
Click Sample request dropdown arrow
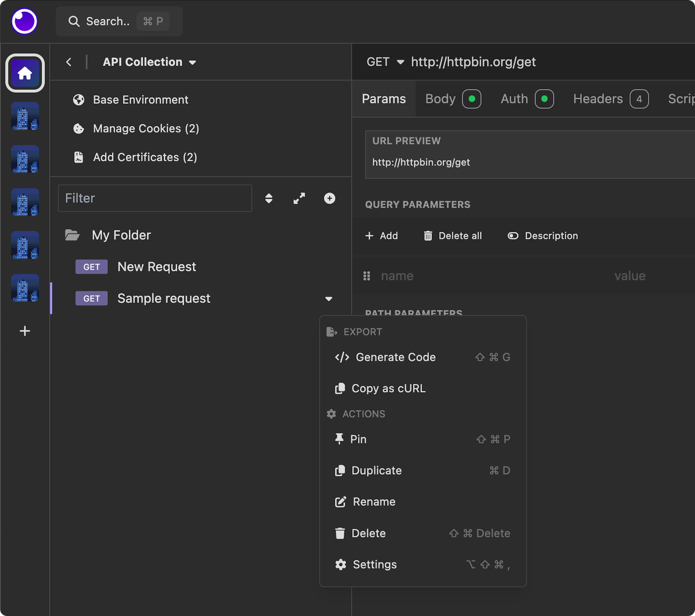(x=328, y=299)
